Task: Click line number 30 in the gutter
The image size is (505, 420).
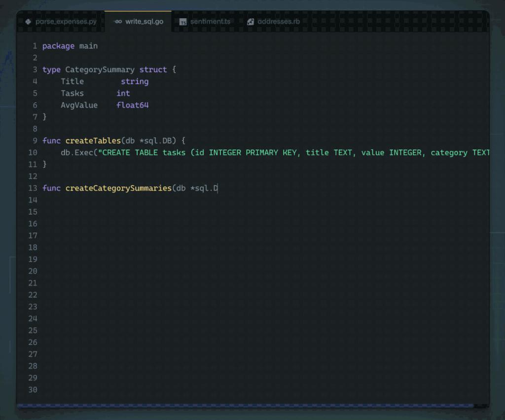Action: click(x=33, y=390)
